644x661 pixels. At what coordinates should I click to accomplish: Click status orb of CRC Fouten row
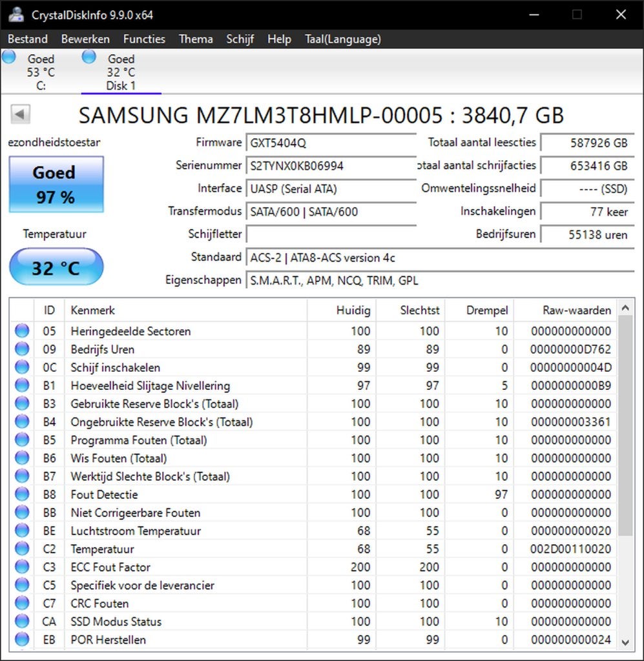[x=22, y=603]
